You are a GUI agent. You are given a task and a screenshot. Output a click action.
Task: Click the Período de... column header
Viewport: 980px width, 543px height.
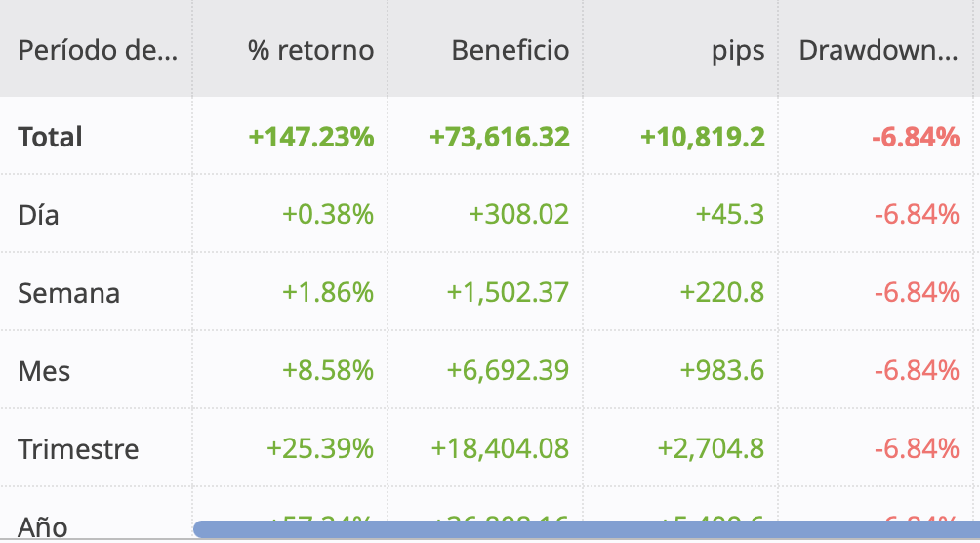click(x=98, y=51)
